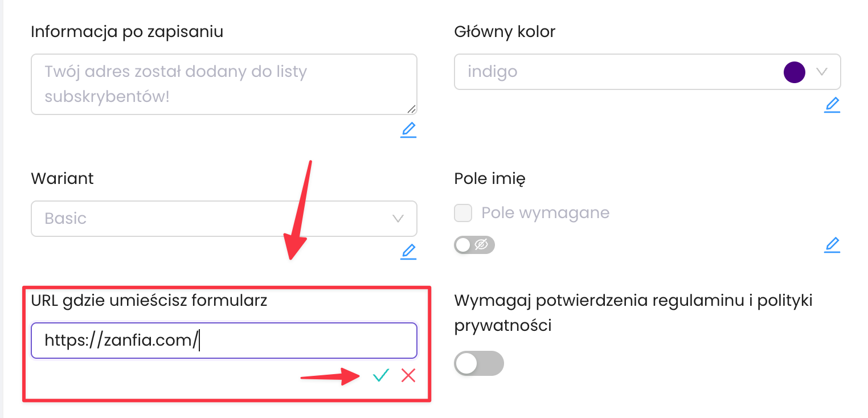Grab the textarea resize handle corner

tap(411, 109)
